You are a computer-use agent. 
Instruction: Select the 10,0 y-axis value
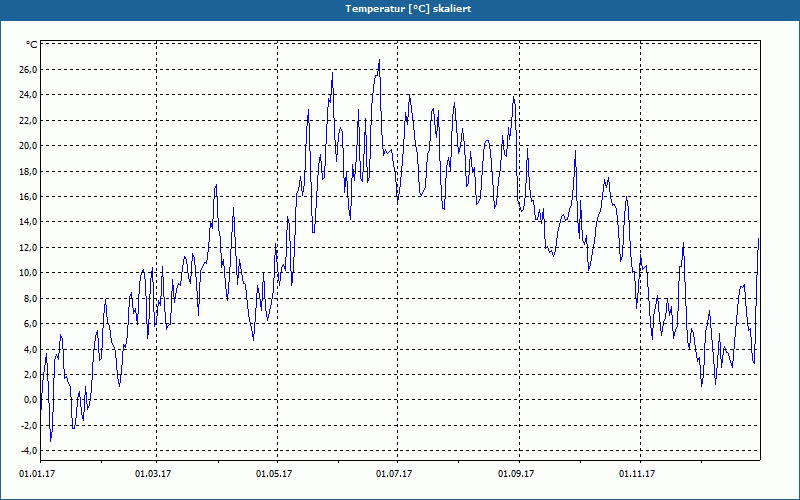click(x=29, y=273)
